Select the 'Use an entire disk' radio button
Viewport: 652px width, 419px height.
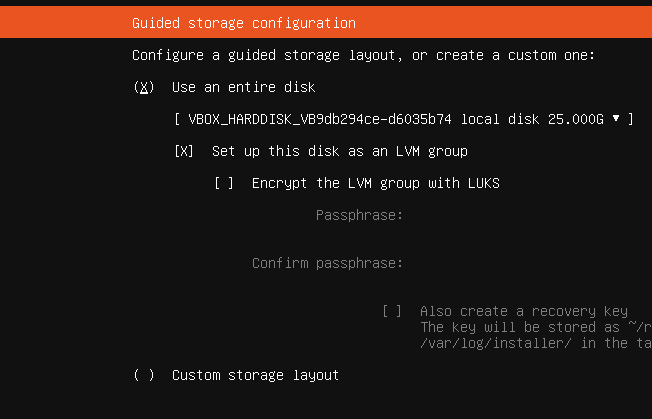coord(144,87)
